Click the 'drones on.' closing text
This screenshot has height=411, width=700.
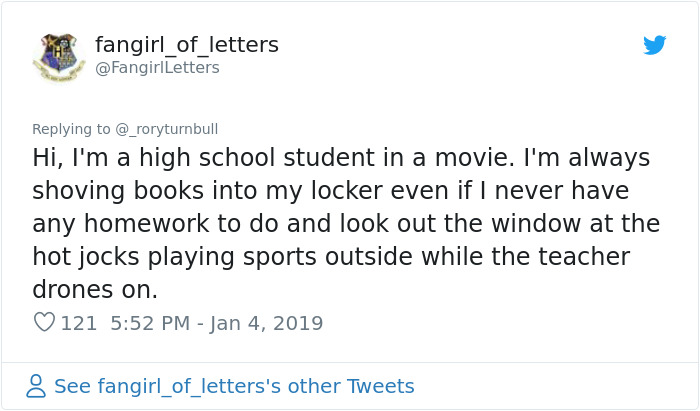(x=95, y=290)
